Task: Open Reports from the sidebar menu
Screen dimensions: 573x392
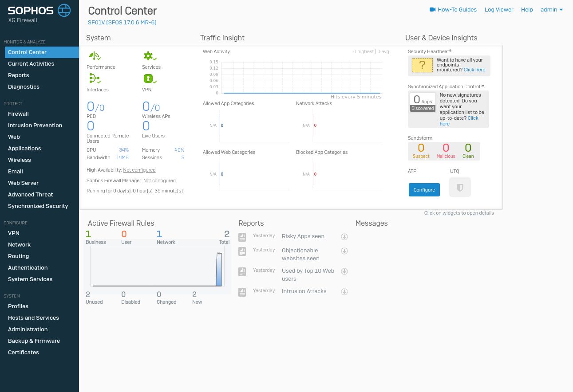Action: (x=18, y=75)
